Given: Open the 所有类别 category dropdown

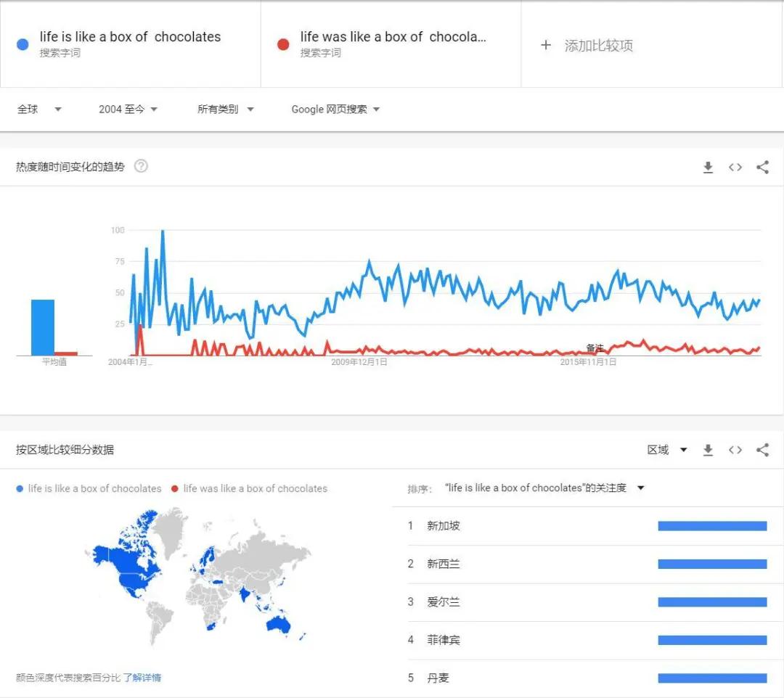Looking at the screenshot, I should click(x=225, y=110).
